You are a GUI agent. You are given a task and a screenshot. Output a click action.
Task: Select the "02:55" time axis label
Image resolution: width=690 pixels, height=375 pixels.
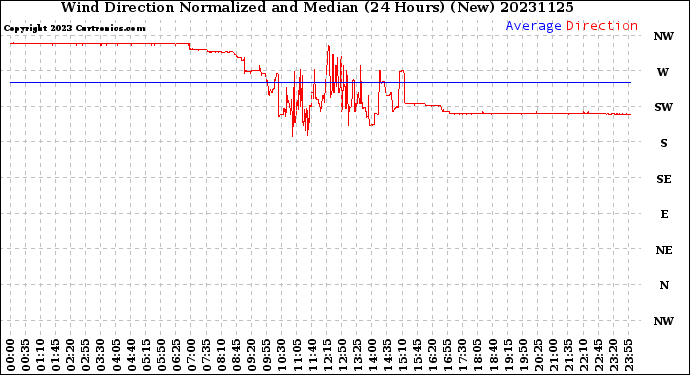[x=85, y=355]
